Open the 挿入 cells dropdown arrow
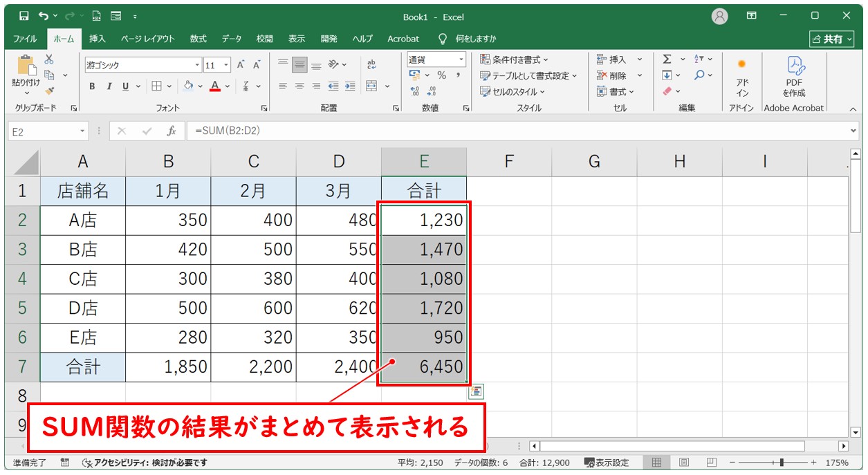 pos(640,59)
